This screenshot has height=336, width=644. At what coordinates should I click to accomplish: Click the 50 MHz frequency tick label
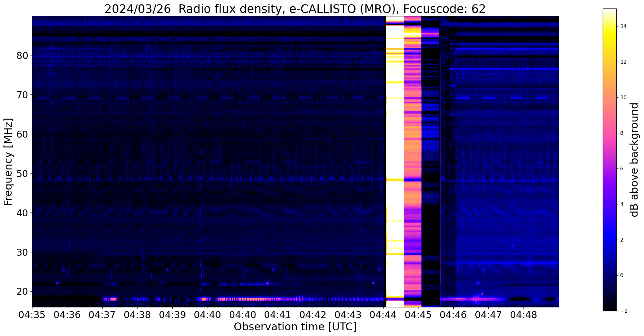23,174
